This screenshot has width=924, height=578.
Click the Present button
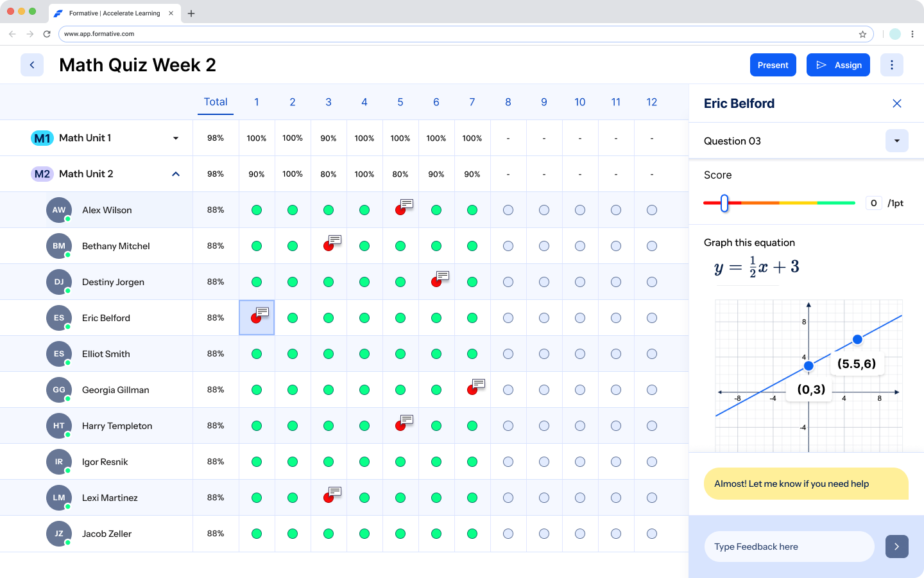click(x=773, y=64)
